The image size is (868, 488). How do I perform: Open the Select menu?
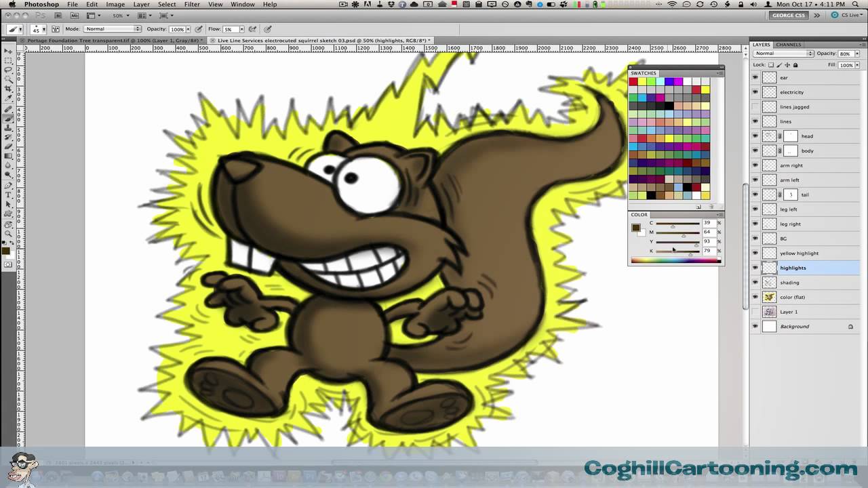167,4
